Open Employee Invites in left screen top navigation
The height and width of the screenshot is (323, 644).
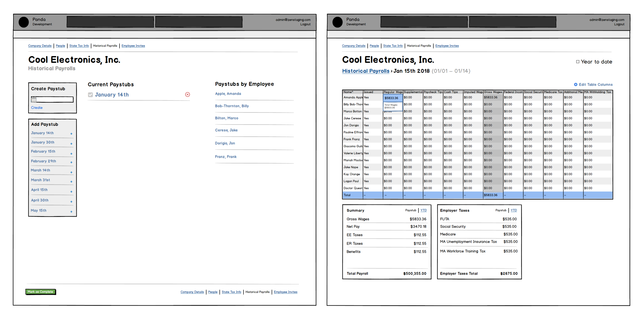(x=133, y=46)
